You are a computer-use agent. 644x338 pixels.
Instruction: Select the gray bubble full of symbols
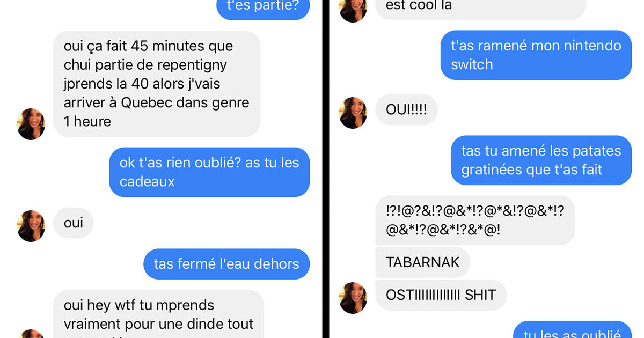pyautogui.click(x=475, y=221)
